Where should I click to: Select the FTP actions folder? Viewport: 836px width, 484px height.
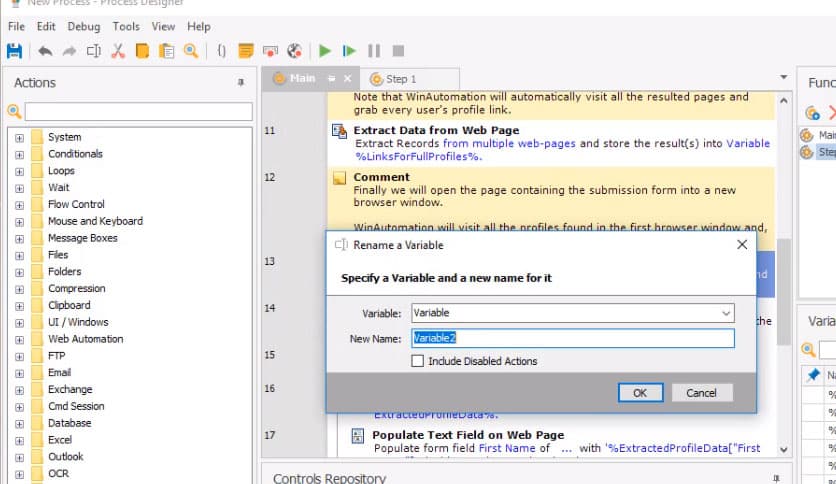click(x=57, y=356)
